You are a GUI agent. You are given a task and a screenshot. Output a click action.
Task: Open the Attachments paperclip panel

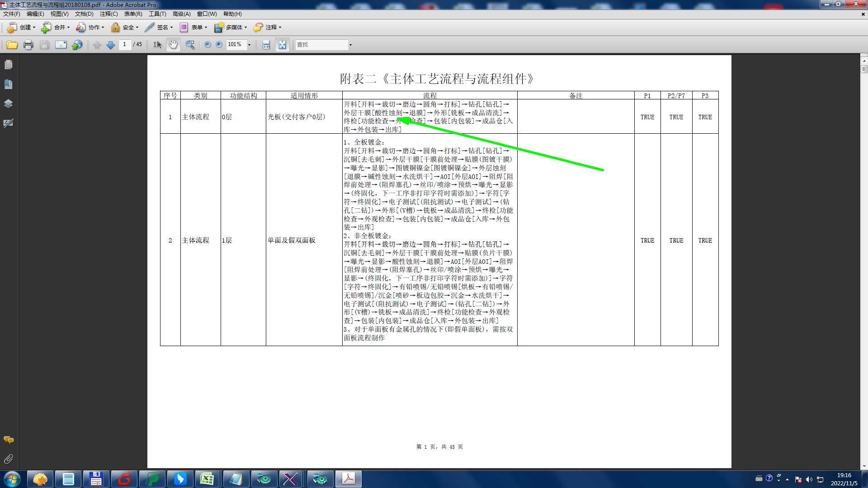pos(8,459)
